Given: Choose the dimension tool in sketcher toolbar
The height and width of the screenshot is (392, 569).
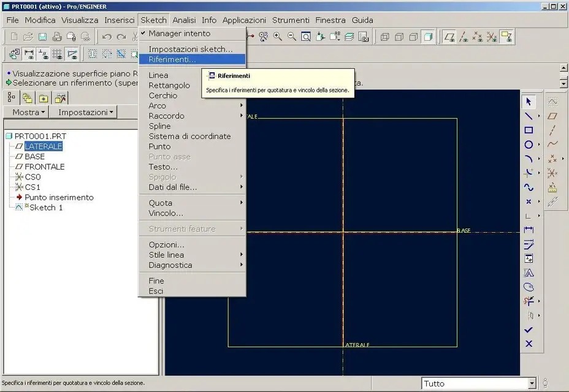Looking at the screenshot, I should click(x=528, y=230).
